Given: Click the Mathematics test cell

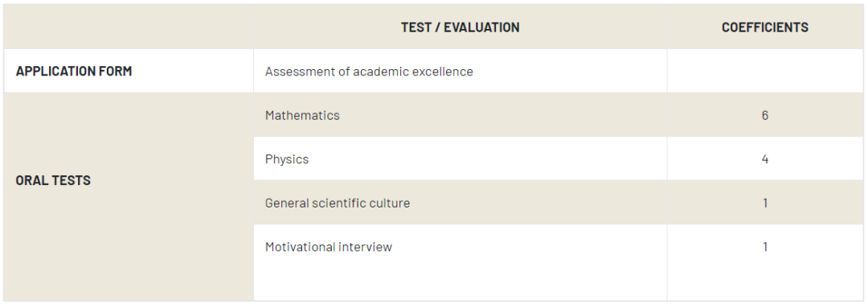Looking at the screenshot, I should click(460, 115).
